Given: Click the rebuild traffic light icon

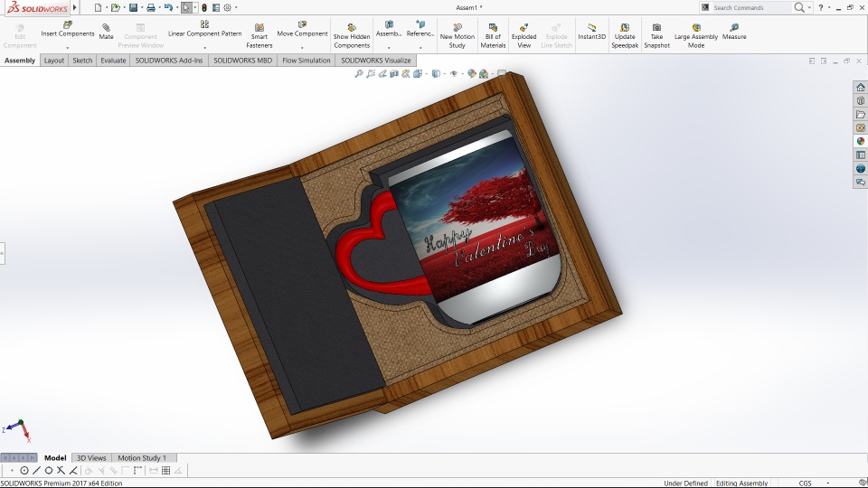Looking at the screenshot, I should (203, 7).
